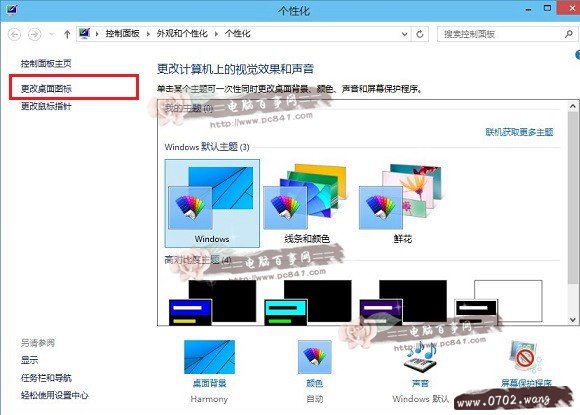Open 桌面背景 Harmony settings icon
Image resolution: width=580 pixels, height=415 pixels.
[x=209, y=357]
